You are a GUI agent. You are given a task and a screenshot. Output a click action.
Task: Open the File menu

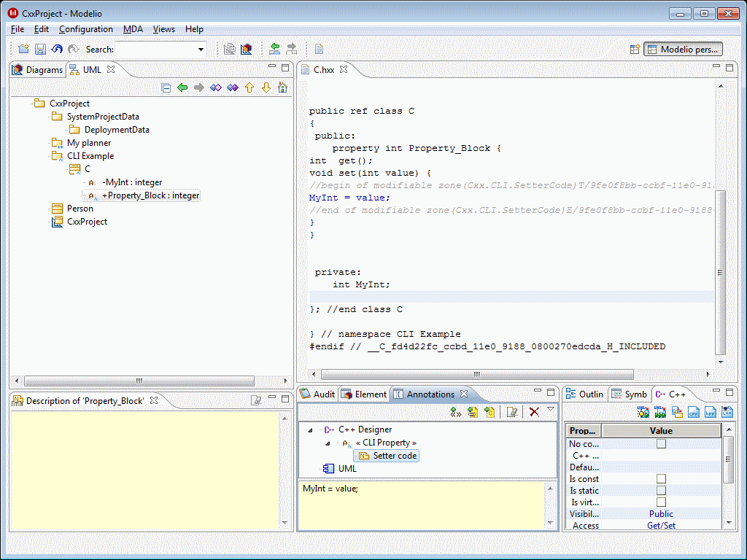[18, 29]
